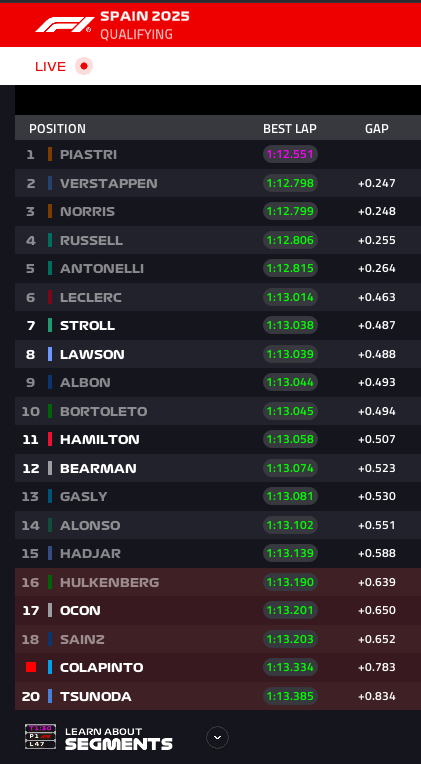The width and height of the screenshot is (421, 764).
Task: Click Piastri's orange team color bar
Action: (50, 154)
